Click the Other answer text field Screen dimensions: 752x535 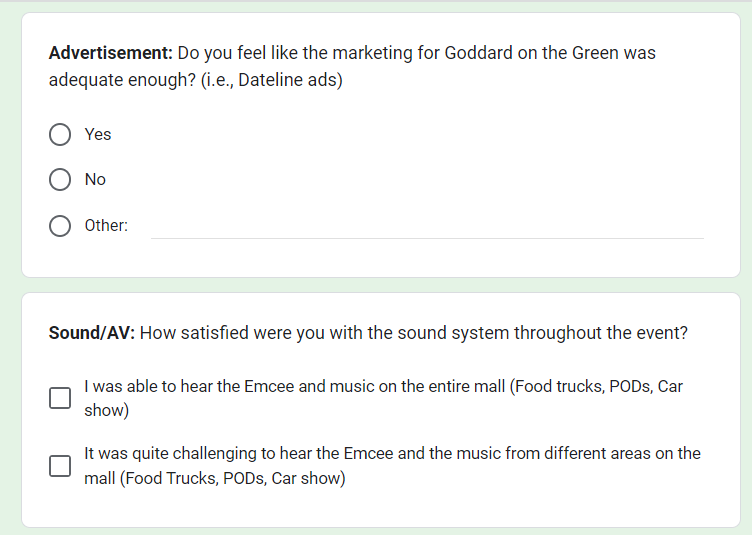[427, 226]
